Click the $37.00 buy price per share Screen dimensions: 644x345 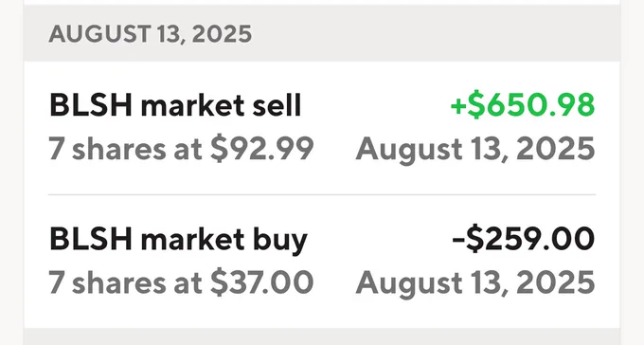click(x=262, y=282)
